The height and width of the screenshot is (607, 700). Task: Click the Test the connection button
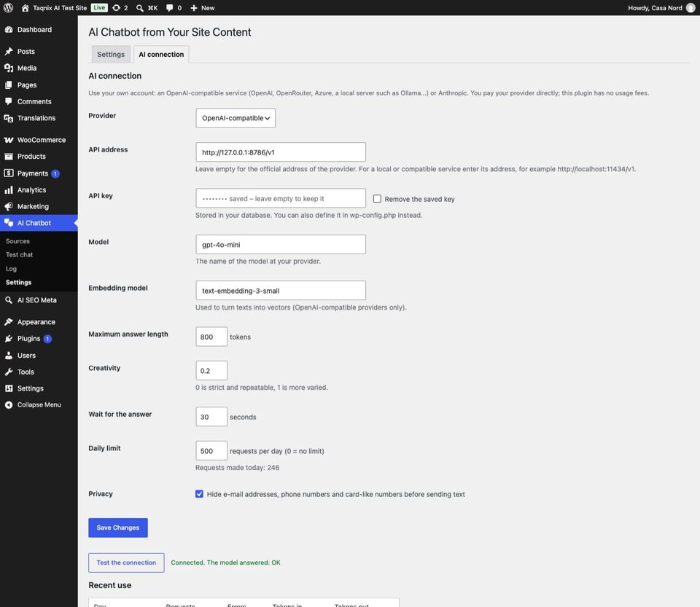coord(126,563)
